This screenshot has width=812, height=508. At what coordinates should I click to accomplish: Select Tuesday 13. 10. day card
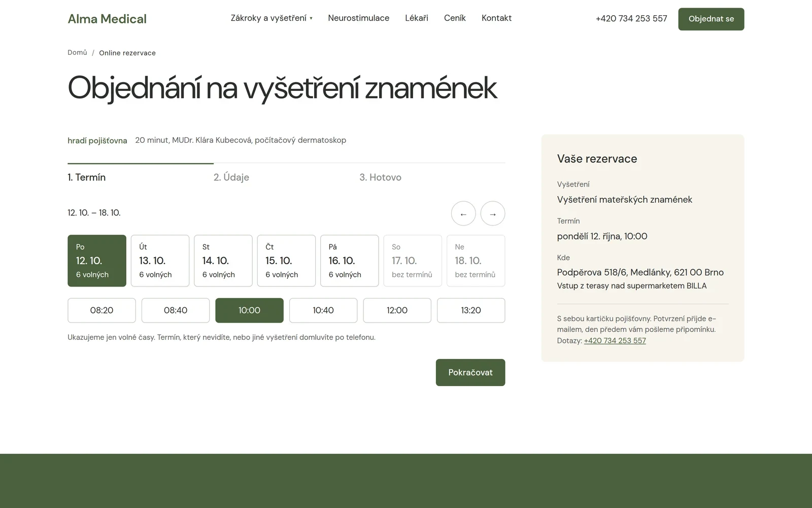(x=160, y=261)
